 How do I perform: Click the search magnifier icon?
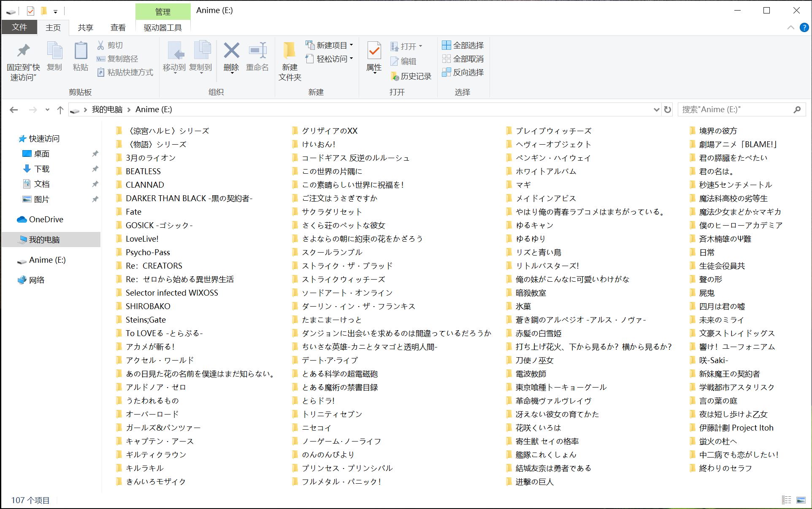point(797,110)
